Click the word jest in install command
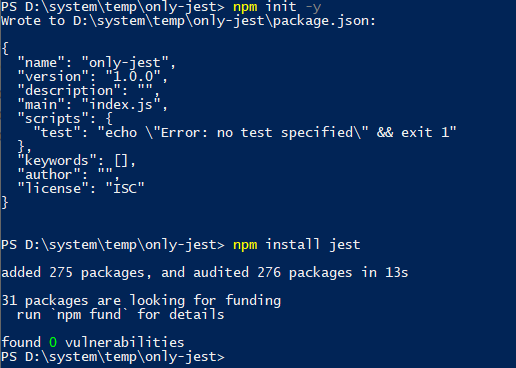Image resolution: width=516 pixels, height=368 pixels. click(345, 245)
